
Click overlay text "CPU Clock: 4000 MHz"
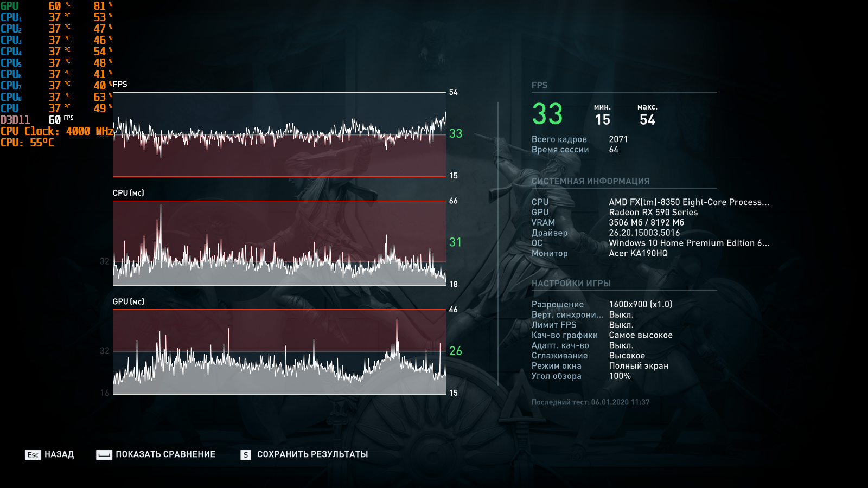[x=57, y=131]
